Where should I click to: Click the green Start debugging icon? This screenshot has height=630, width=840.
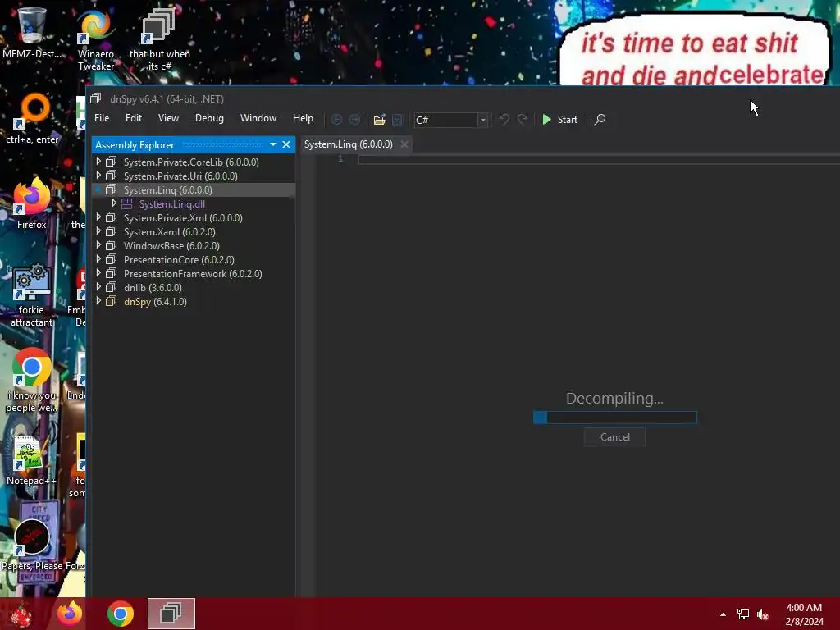click(546, 120)
